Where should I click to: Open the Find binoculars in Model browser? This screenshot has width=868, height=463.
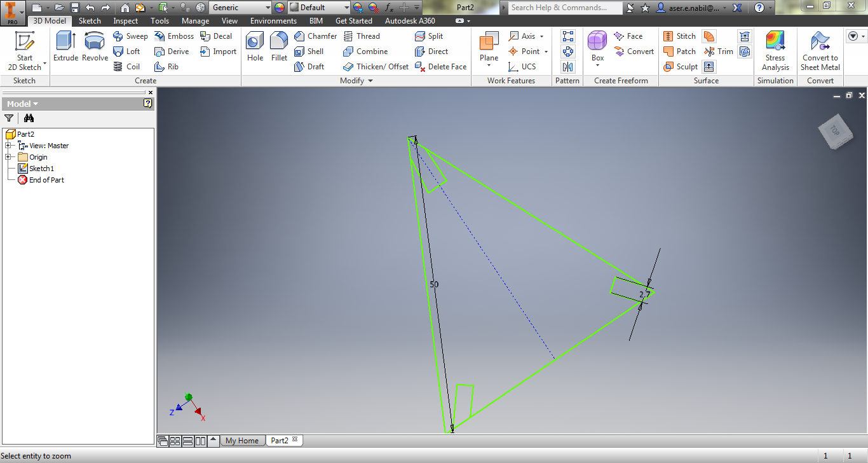pyautogui.click(x=29, y=118)
